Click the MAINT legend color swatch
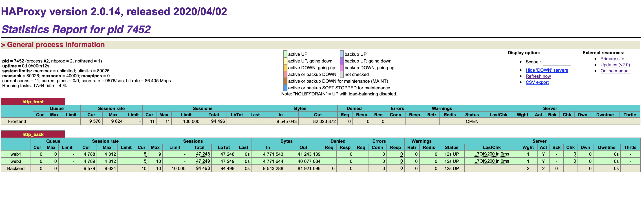The image size is (644, 207). [x=285, y=81]
